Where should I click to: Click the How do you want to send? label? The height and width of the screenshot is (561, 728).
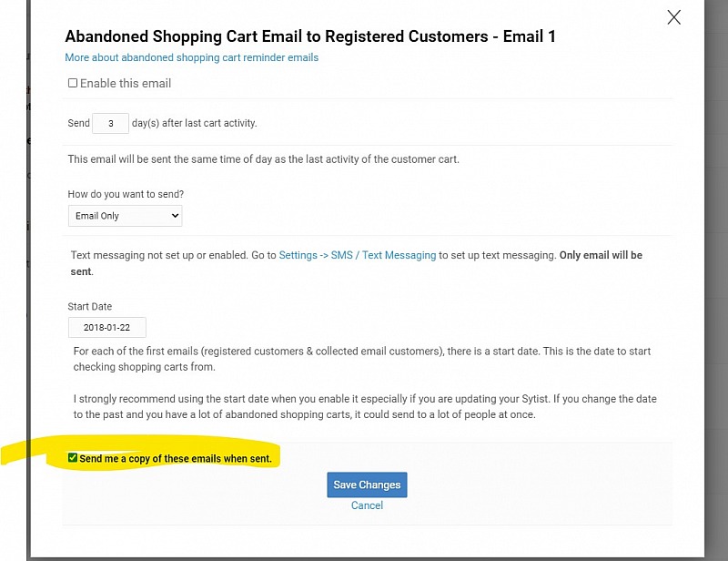point(126,194)
